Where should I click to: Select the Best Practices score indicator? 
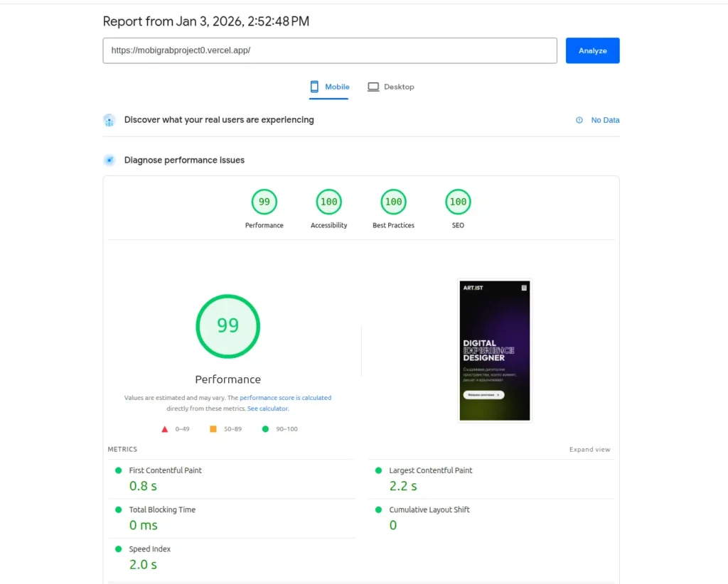coord(393,201)
